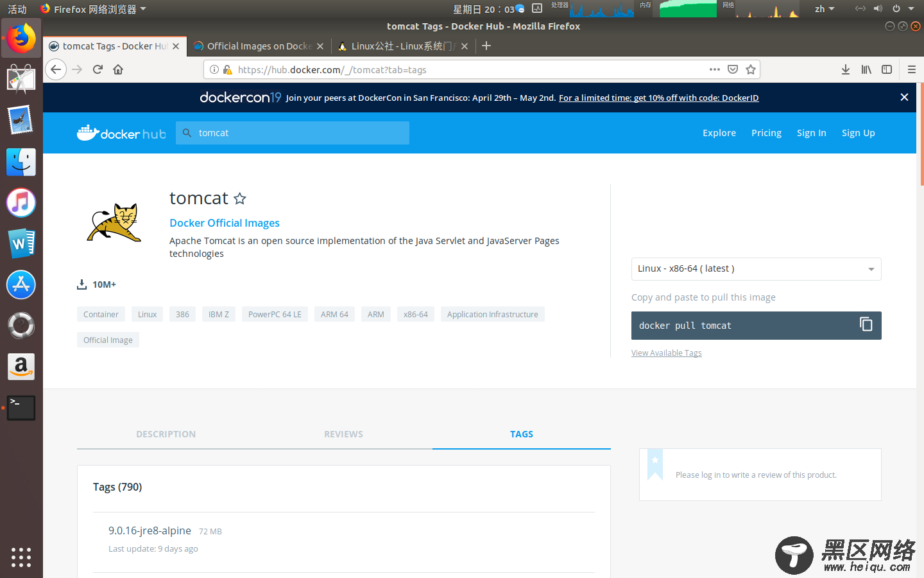Viewport: 924px width, 578px height.
Task: Click the Container category chip
Action: coord(101,314)
